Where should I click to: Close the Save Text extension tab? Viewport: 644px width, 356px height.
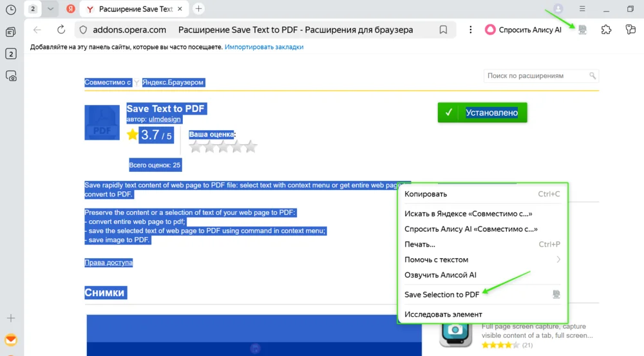(x=180, y=8)
